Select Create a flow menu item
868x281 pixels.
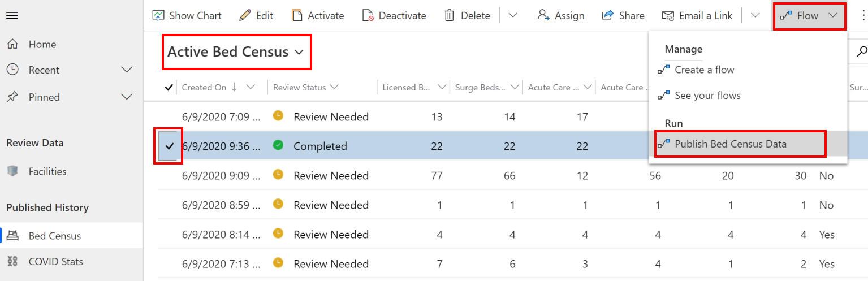[705, 70]
